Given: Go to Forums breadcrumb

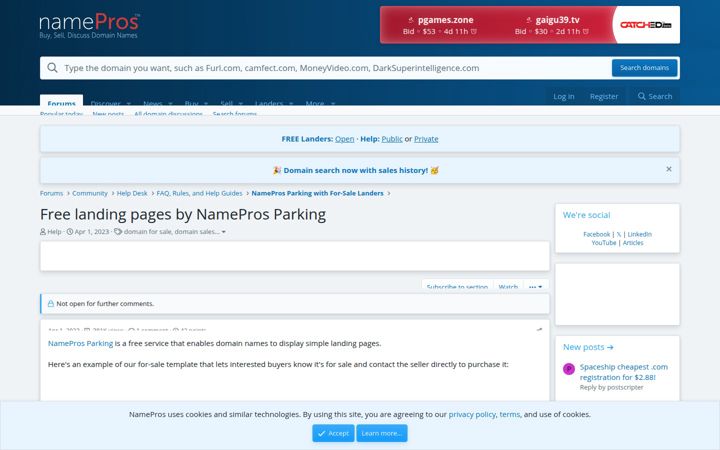Looking at the screenshot, I should [51, 193].
